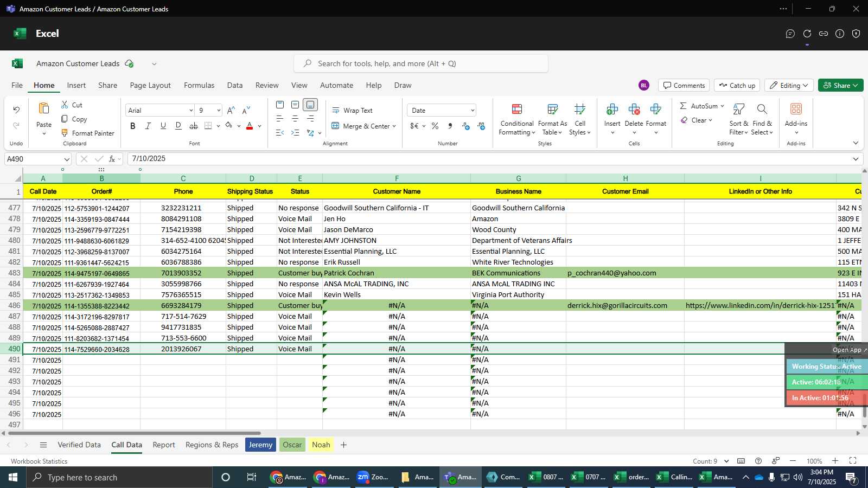
Task: Open the Editing mode dropdown
Action: [789, 85]
